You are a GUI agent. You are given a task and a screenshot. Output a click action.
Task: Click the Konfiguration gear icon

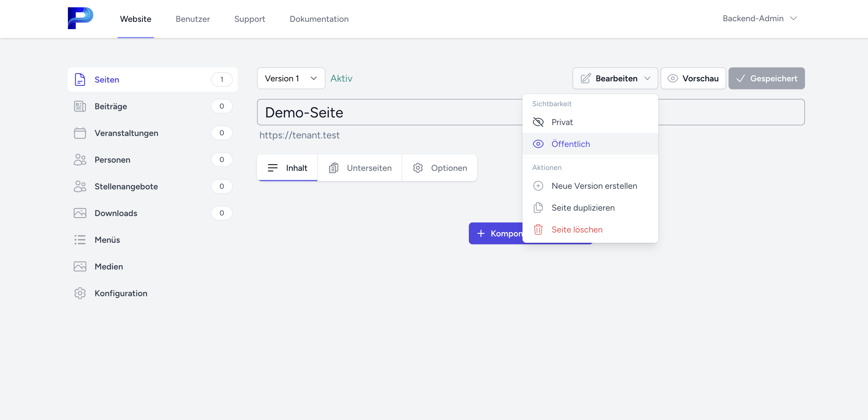pos(80,293)
